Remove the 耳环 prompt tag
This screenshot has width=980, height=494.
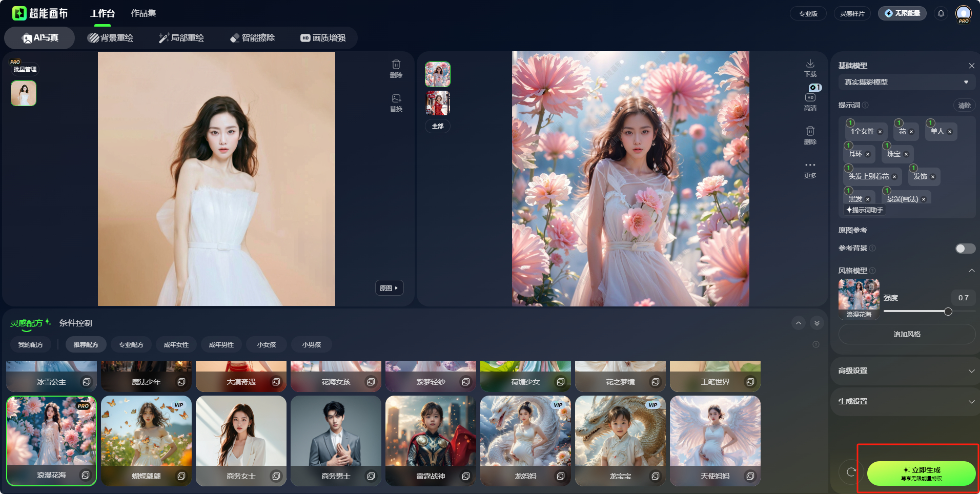pos(868,154)
